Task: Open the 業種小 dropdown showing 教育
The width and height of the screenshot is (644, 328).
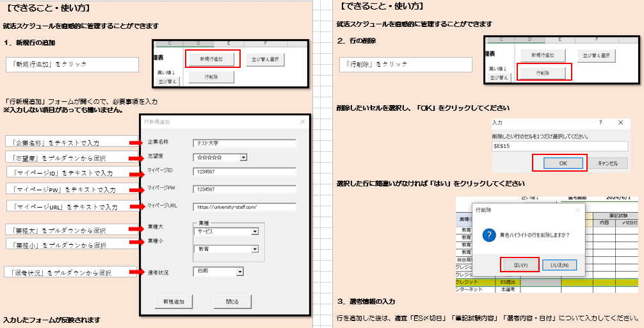Action: pos(255,249)
